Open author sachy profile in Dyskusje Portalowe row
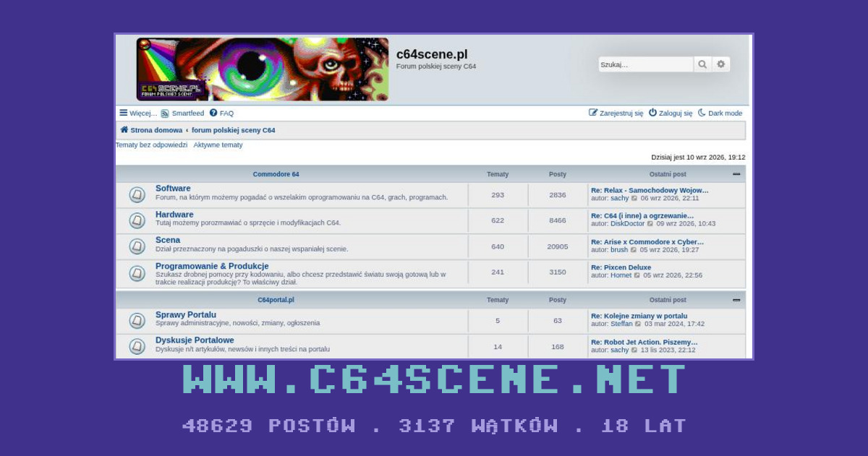The height and width of the screenshot is (456, 868). tap(620, 350)
